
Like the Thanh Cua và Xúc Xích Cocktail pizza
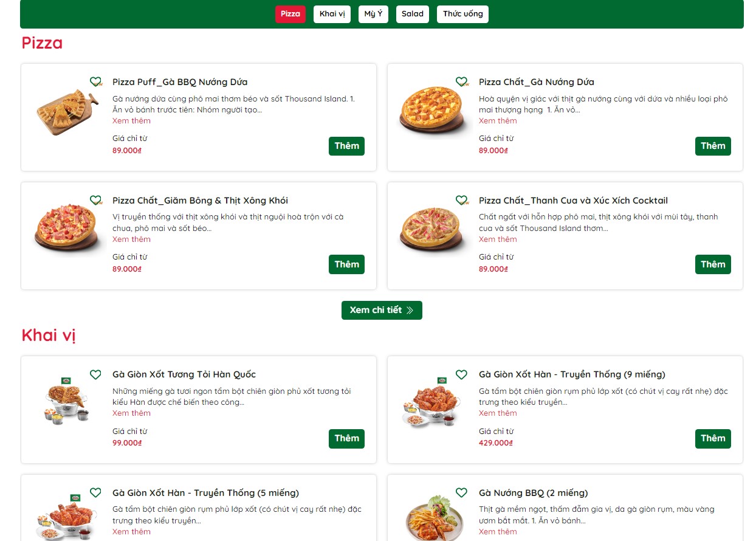[462, 200]
